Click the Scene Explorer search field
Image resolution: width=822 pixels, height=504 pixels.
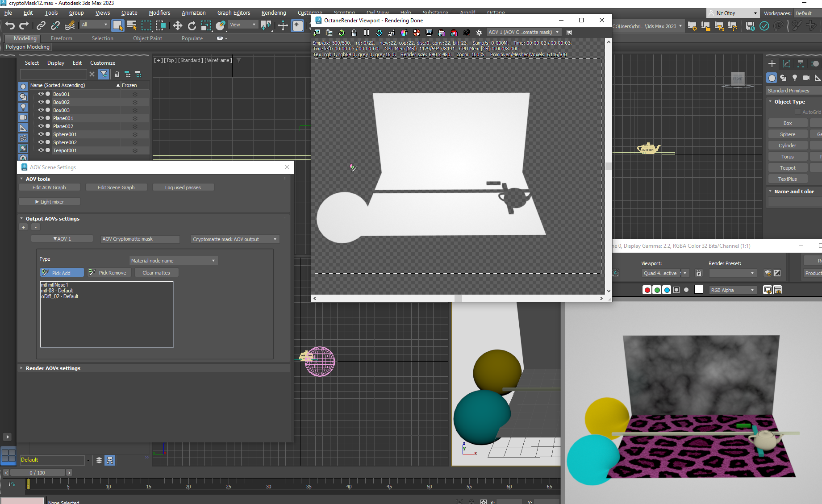pos(54,74)
